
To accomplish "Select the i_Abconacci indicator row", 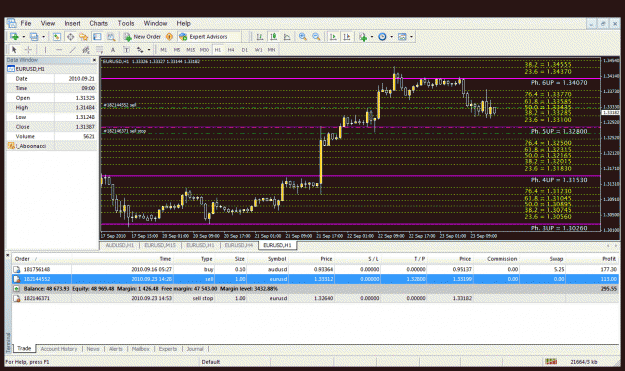I will tap(52, 146).
